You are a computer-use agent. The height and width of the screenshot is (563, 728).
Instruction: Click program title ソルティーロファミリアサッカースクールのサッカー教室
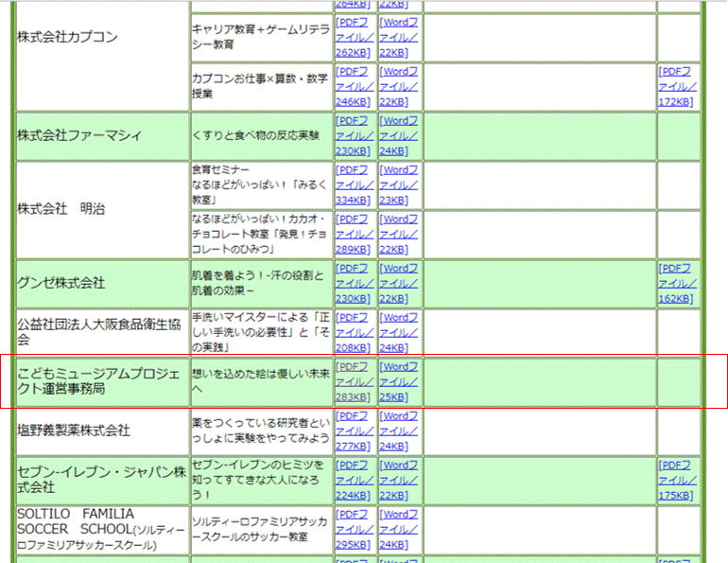coord(260,530)
